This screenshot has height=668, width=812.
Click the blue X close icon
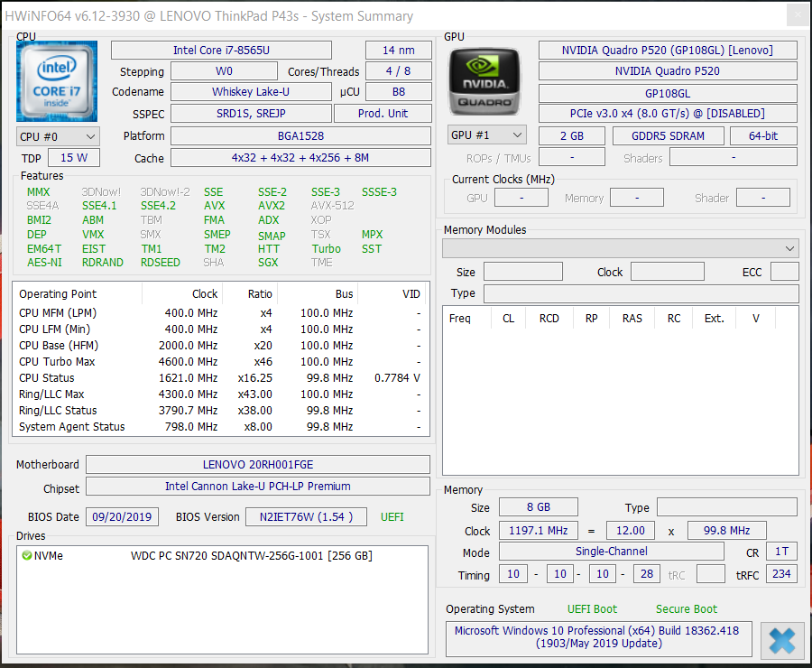pos(781,640)
